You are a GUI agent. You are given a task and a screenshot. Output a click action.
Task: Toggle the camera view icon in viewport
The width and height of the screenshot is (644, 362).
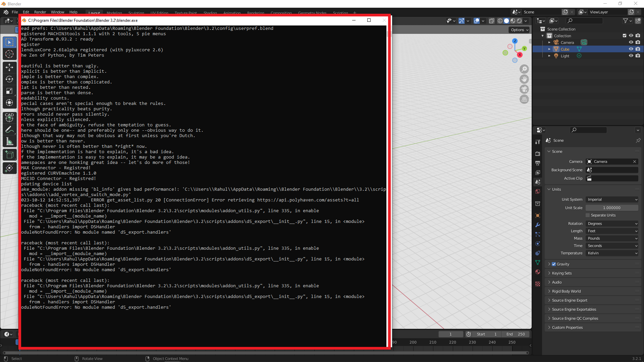524,89
